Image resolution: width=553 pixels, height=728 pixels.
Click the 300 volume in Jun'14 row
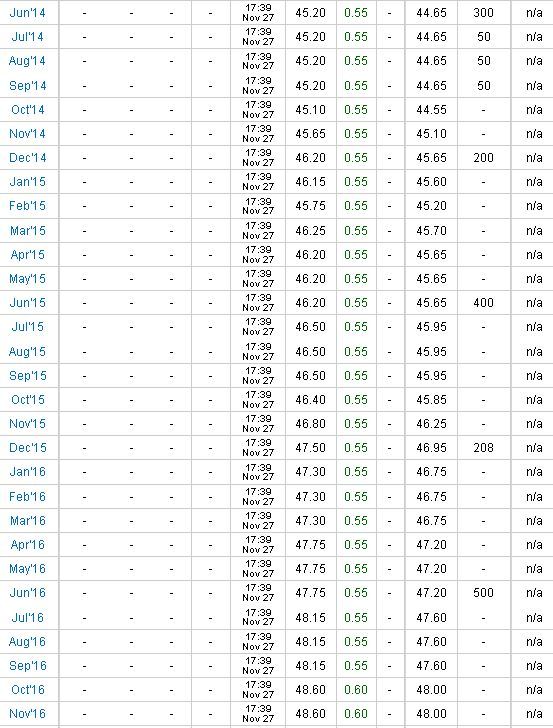point(483,13)
